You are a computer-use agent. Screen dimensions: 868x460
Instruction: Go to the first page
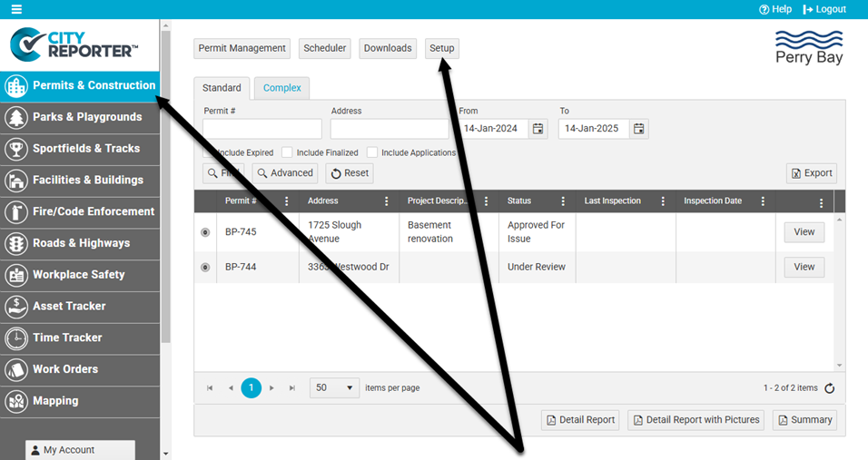pos(210,388)
